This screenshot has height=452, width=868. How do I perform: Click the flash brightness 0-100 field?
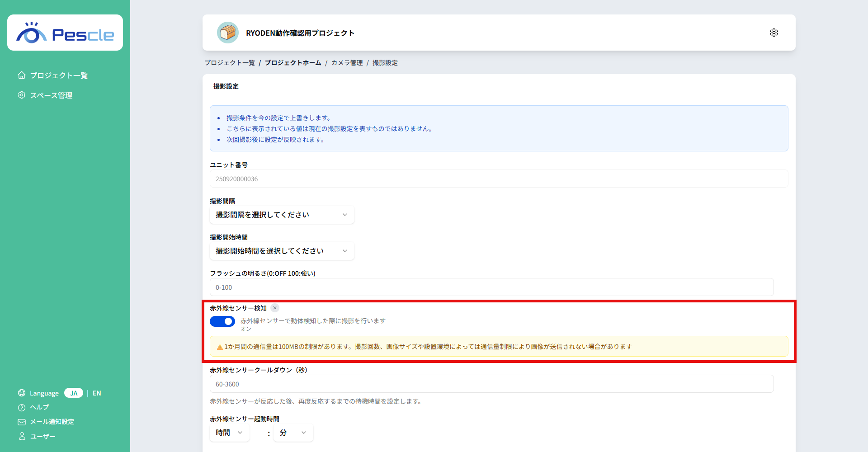pos(491,287)
